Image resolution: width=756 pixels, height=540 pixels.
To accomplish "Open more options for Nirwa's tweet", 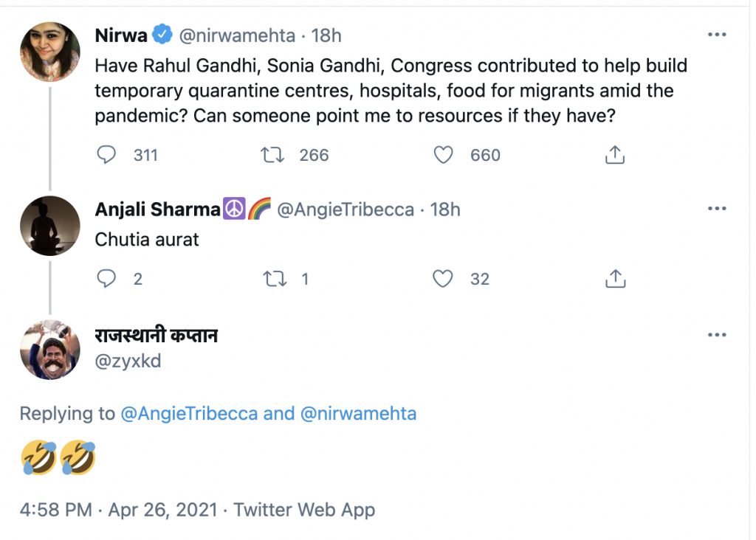I will 717,35.
